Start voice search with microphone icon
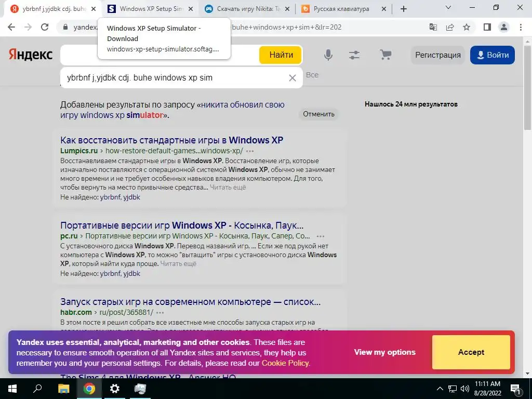This screenshot has height=399, width=532. pyautogui.click(x=328, y=55)
